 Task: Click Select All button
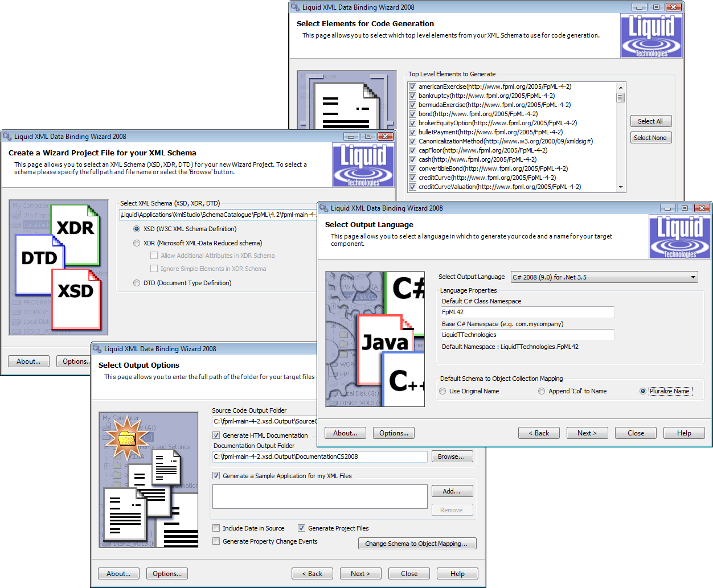(651, 121)
